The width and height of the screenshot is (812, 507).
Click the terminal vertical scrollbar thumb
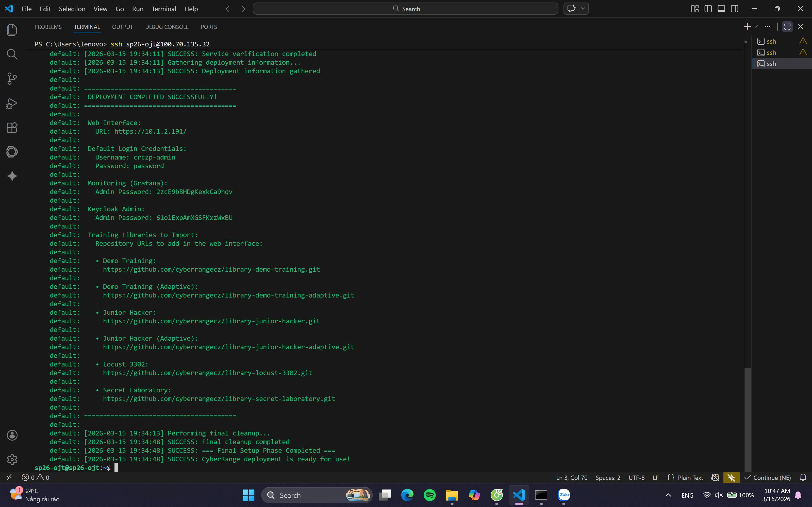click(748, 419)
